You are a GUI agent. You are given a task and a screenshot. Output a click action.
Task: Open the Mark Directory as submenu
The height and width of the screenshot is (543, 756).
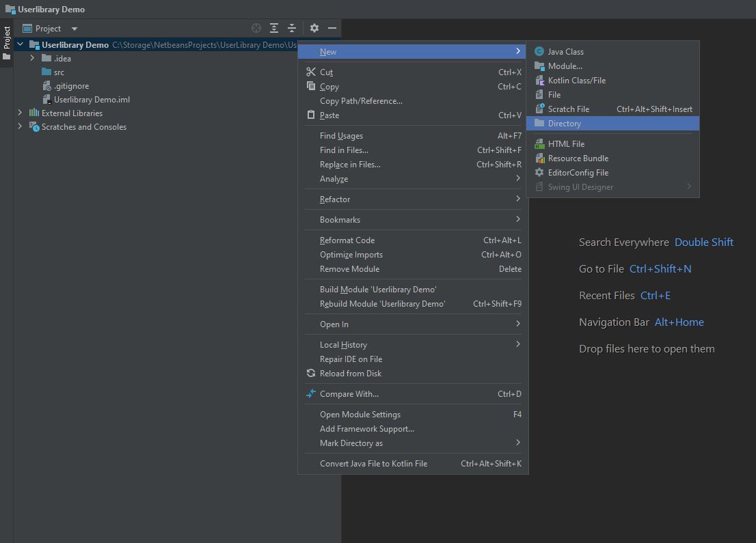coord(413,443)
